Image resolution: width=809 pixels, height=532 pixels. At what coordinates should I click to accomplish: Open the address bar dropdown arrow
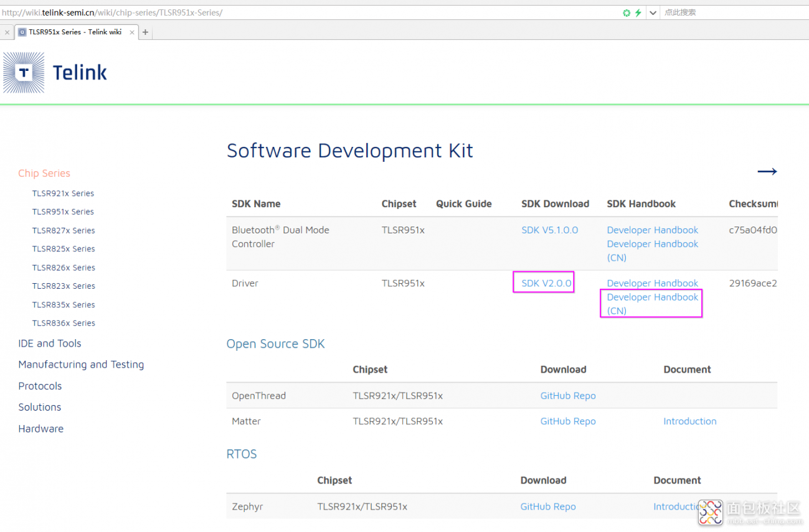click(653, 12)
